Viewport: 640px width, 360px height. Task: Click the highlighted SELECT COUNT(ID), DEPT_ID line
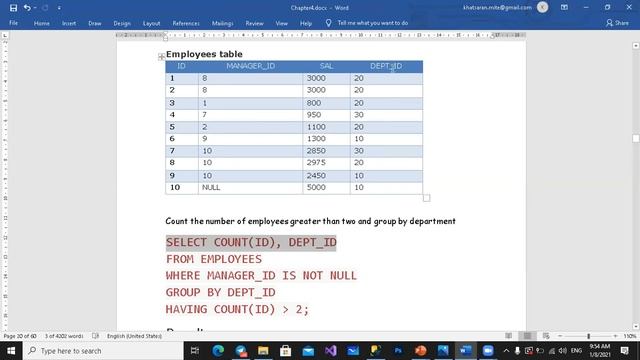click(x=251, y=242)
